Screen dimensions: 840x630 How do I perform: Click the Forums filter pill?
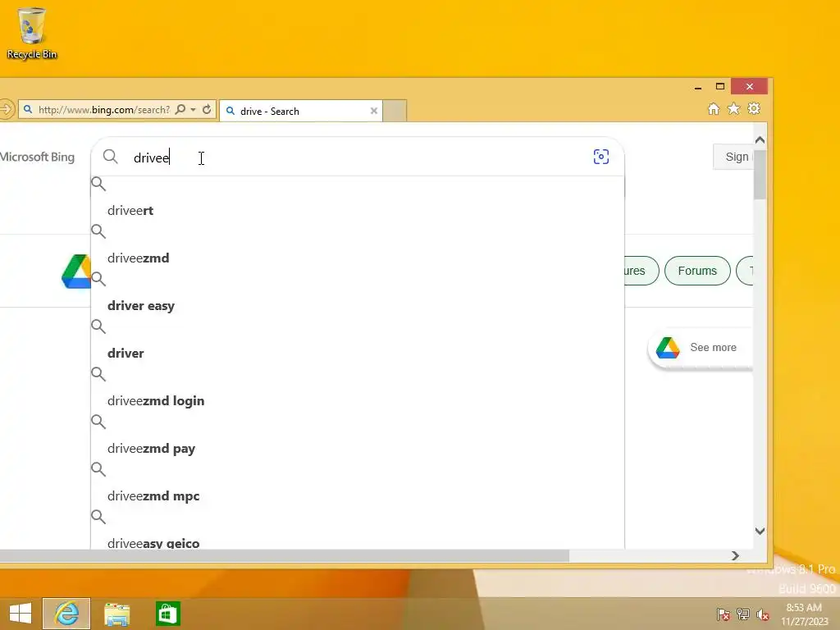697,271
